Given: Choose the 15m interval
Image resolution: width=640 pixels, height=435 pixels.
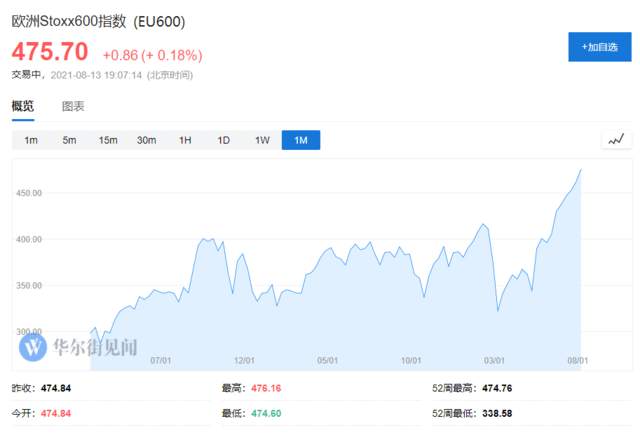Looking at the screenshot, I should tap(108, 140).
